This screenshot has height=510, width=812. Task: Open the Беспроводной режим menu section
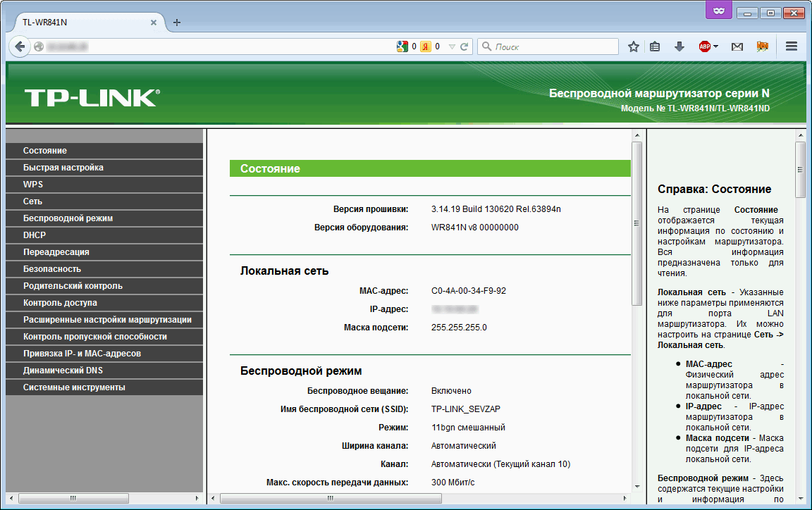[x=68, y=218]
